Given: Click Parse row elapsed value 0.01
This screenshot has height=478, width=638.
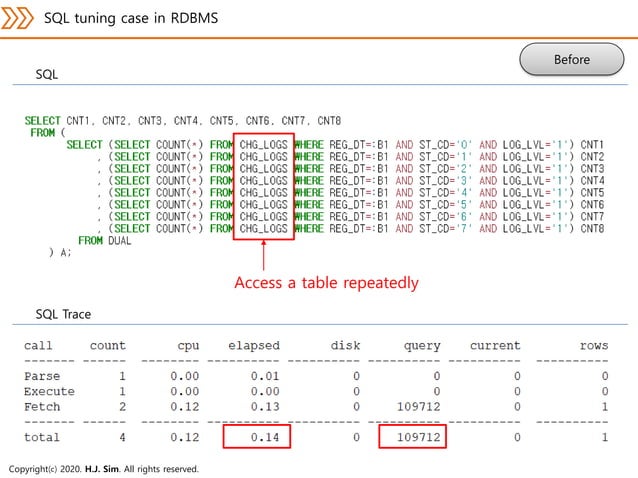Looking at the screenshot, I should point(265,376).
